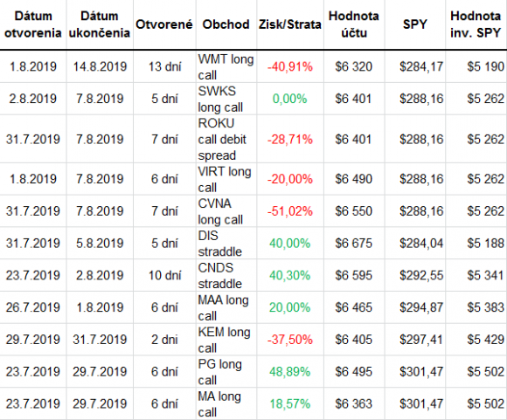Viewport: 507px width, 420px height.
Task: Select closing date 14.8.2019
Action: point(100,67)
